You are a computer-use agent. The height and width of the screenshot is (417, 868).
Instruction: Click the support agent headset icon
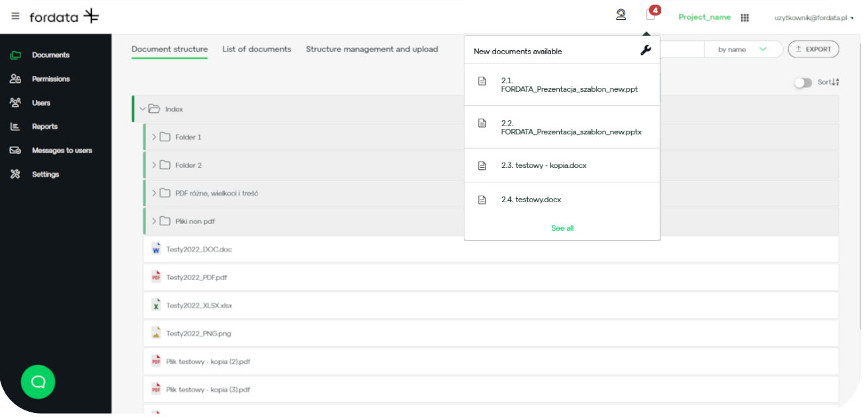[621, 15]
